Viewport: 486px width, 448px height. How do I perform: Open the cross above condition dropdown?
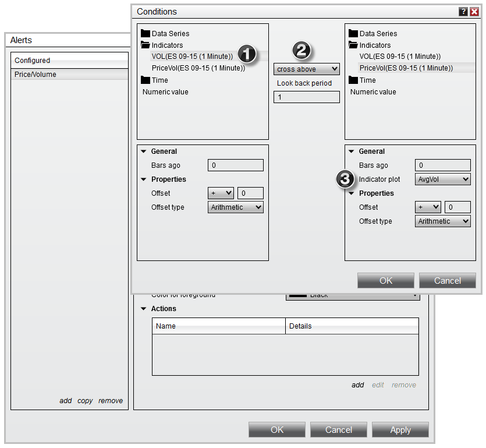[x=306, y=69]
